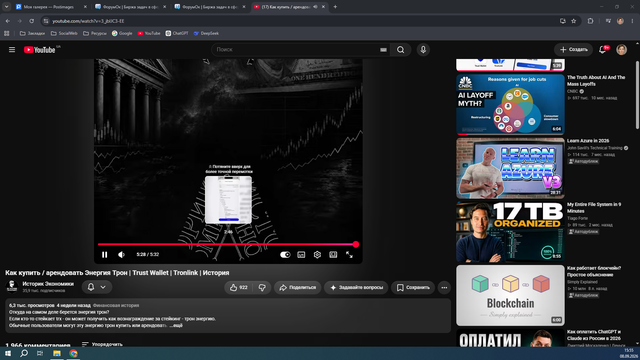
Task: Click the address bar URL
Action: pyautogui.click(x=88, y=21)
